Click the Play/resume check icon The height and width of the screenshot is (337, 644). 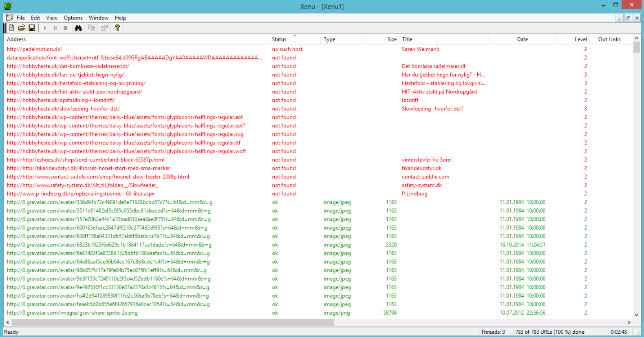(45, 28)
